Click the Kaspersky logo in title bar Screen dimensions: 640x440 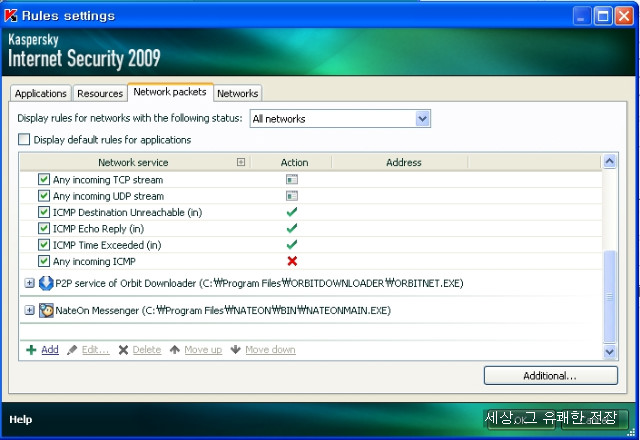coord(11,16)
